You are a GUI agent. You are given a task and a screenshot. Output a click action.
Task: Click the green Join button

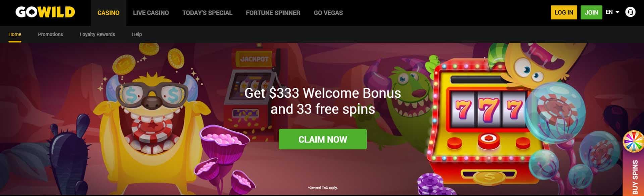point(591,12)
